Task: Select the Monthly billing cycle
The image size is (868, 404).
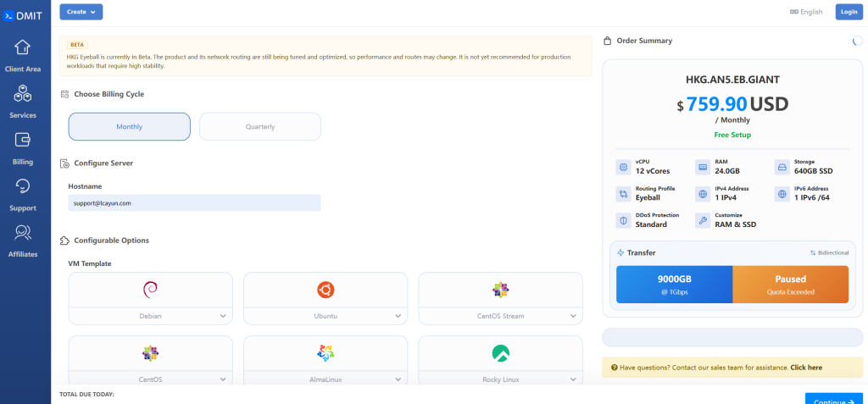Action: click(130, 127)
